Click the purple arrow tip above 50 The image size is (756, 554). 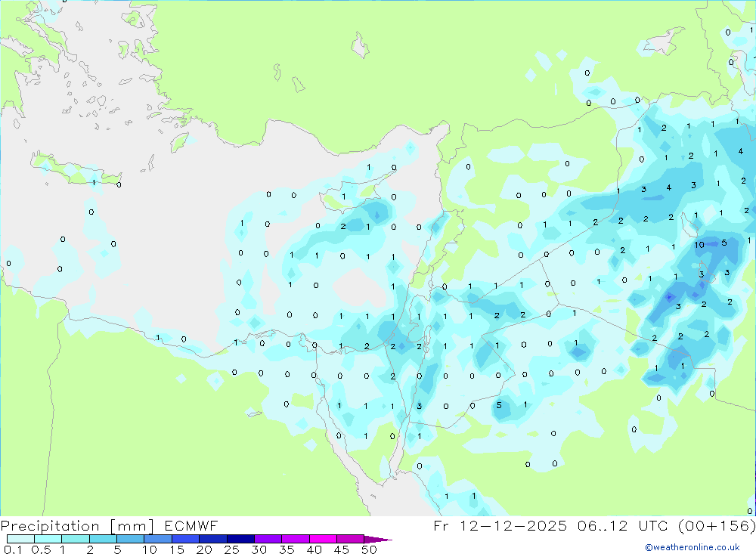tap(378, 539)
